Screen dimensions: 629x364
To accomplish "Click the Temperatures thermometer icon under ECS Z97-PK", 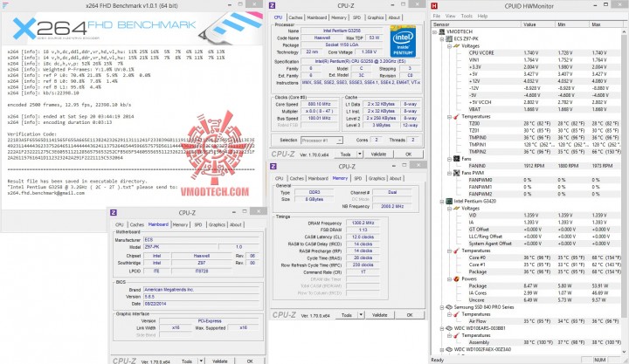I will coord(457,117).
